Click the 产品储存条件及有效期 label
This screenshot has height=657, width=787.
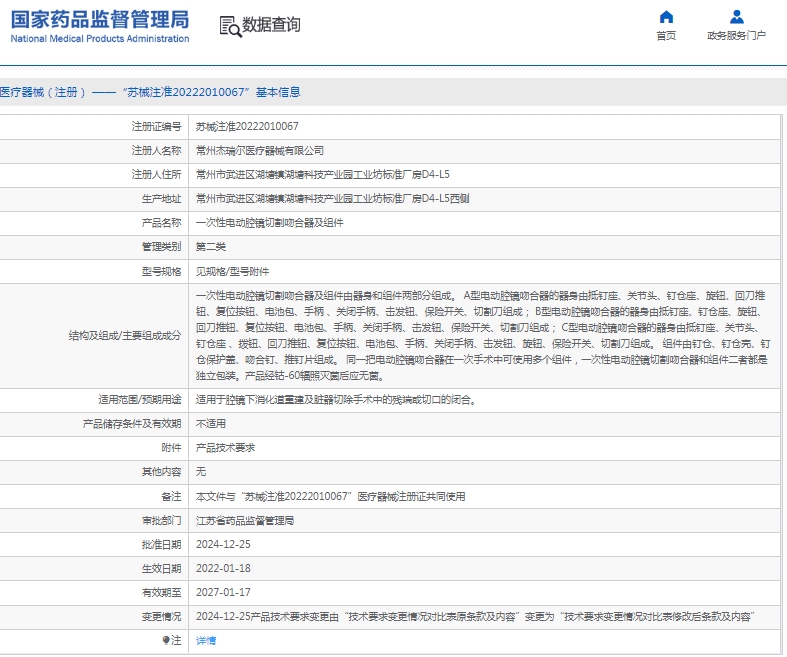pos(132,424)
